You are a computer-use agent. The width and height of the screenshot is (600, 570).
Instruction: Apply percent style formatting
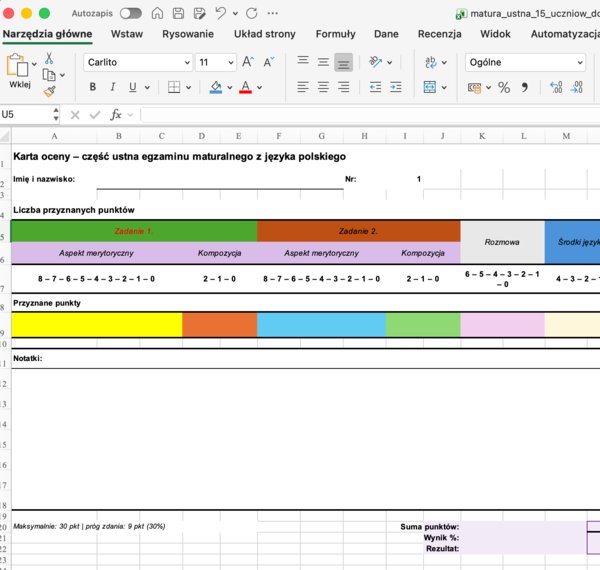504,88
